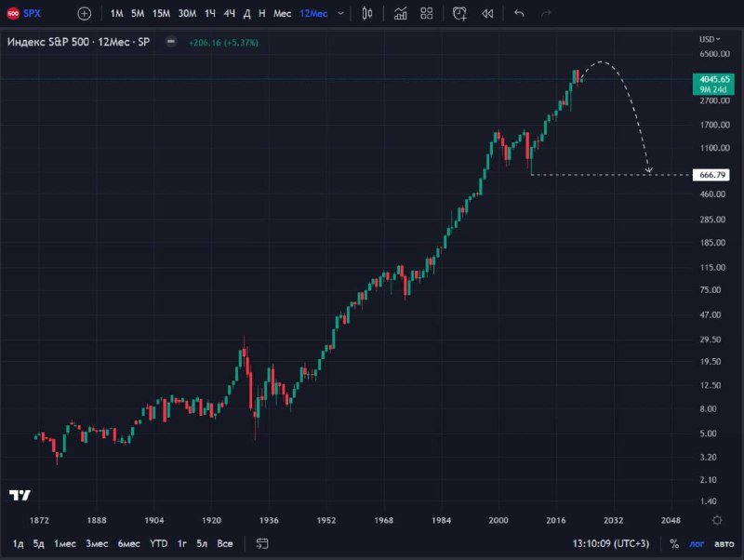Viewport: 744px width, 560px height.
Task: Click the SPX symbol search button
Action: (x=32, y=13)
